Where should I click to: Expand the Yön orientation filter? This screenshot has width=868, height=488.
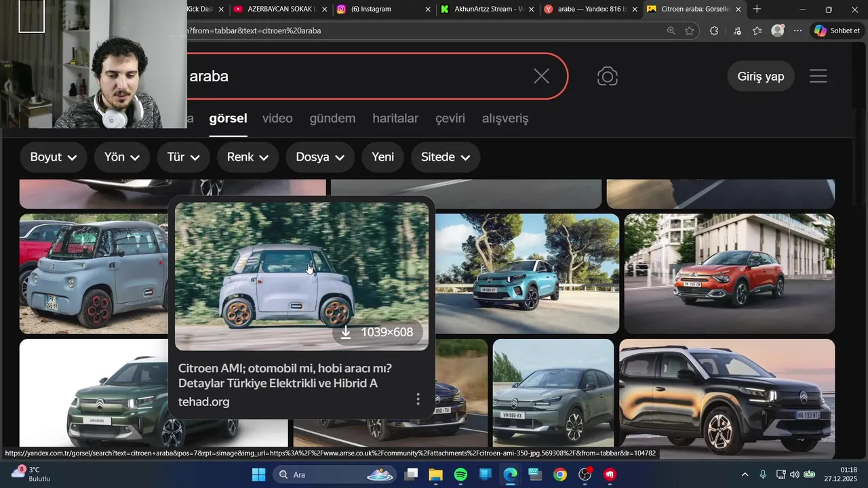point(122,157)
